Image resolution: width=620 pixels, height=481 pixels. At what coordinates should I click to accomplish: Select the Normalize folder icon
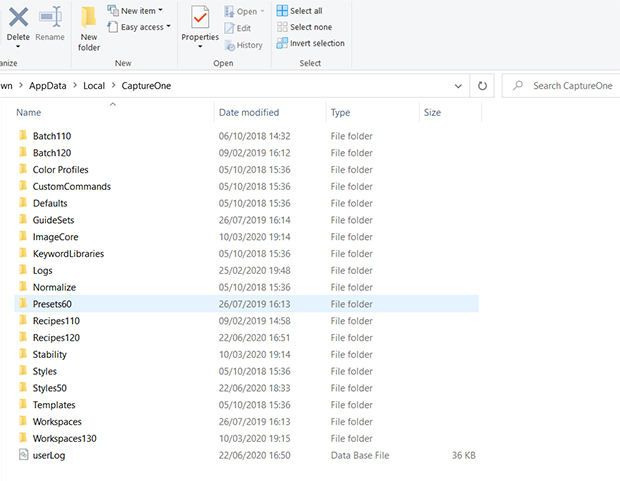pyautogui.click(x=23, y=287)
